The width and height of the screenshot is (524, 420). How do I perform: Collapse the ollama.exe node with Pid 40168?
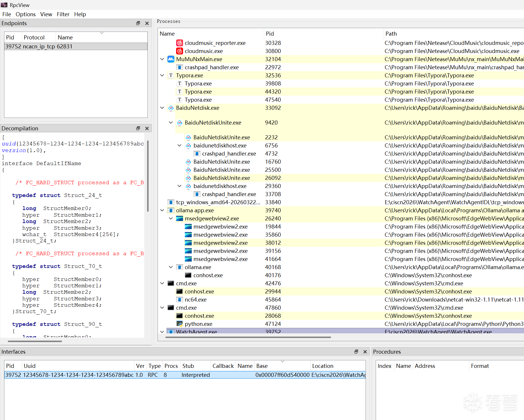171,267
